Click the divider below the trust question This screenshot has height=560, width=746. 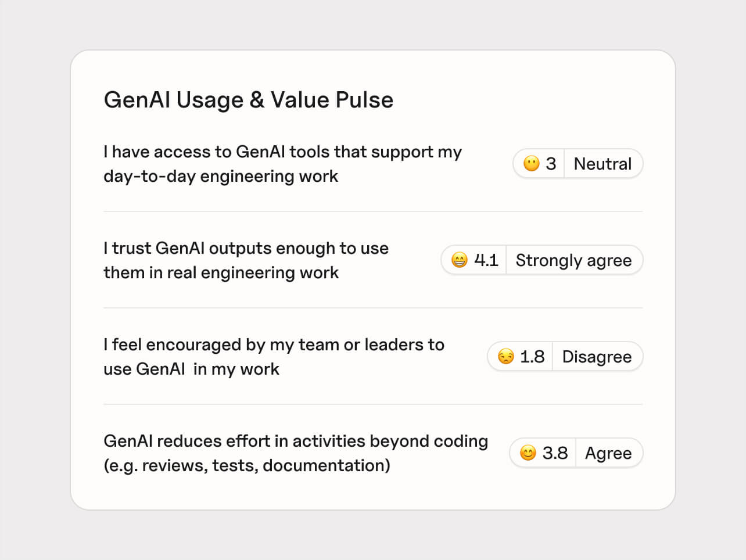(x=373, y=308)
